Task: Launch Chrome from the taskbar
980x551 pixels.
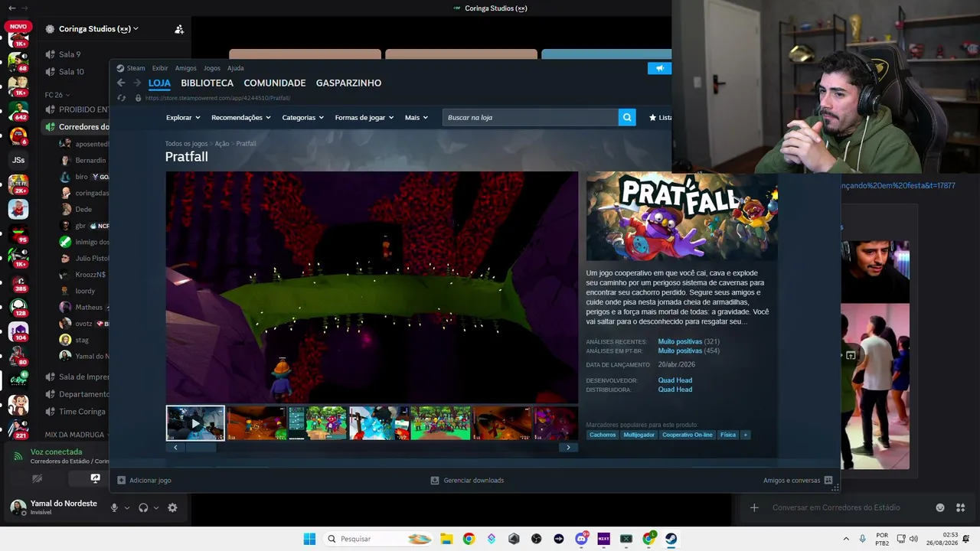Action: pos(469,539)
